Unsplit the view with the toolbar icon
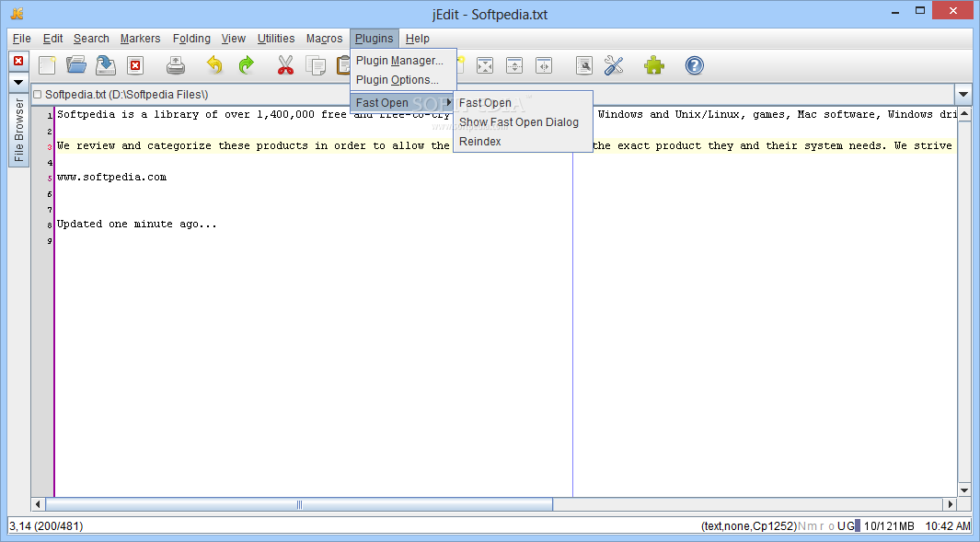980x542 pixels. tap(485, 65)
